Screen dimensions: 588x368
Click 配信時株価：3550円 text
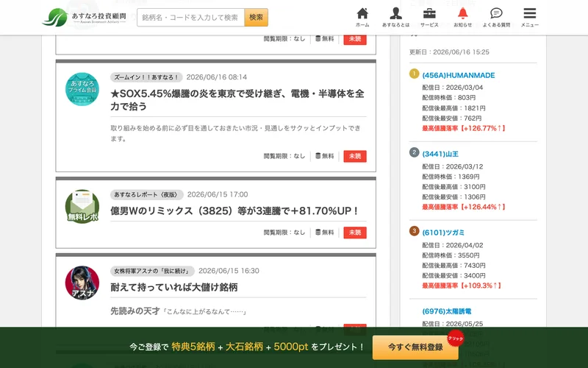pyautogui.click(x=451, y=255)
